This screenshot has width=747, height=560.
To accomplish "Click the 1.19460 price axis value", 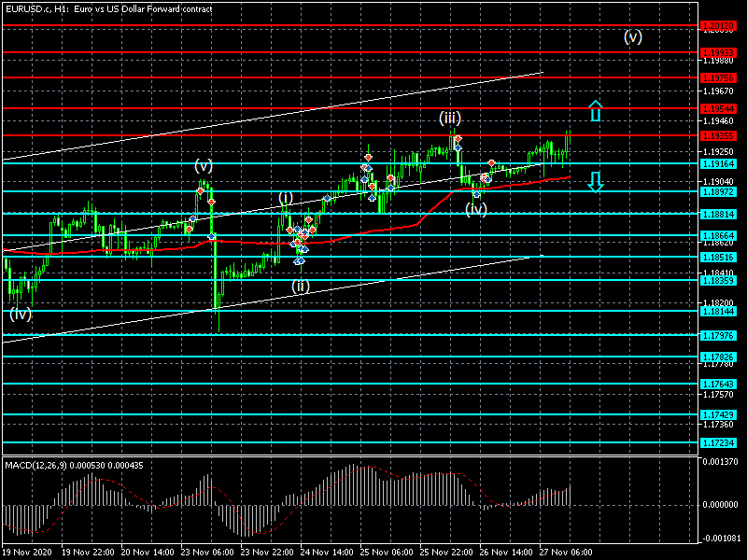I will [718, 121].
